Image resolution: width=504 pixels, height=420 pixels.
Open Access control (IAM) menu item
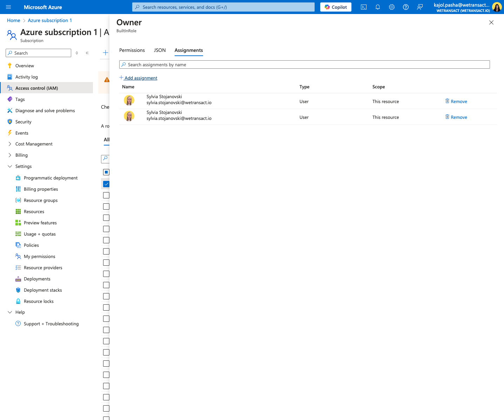coord(47,88)
